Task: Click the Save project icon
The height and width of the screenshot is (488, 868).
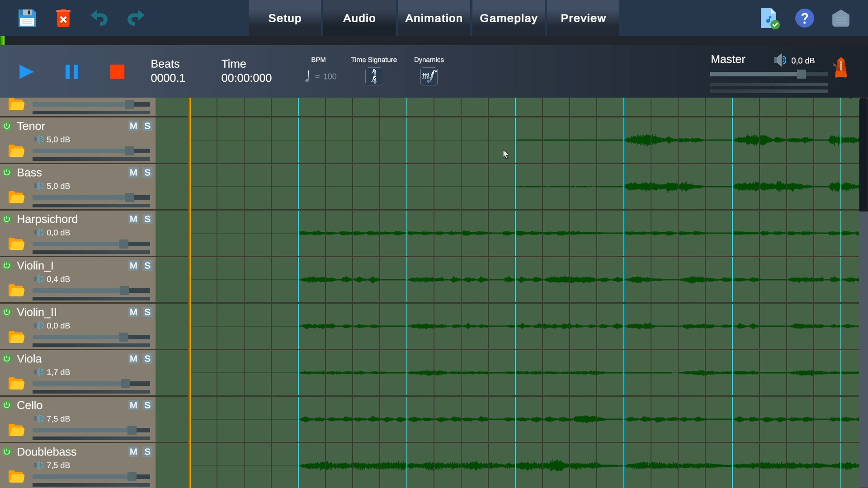Action: pyautogui.click(x=27, y=18)
